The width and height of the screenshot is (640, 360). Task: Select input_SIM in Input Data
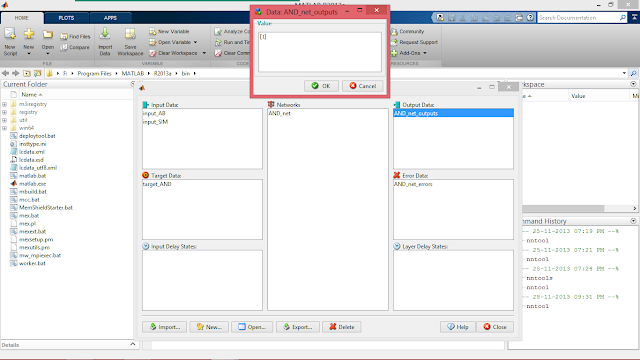(x=156, y=122)
